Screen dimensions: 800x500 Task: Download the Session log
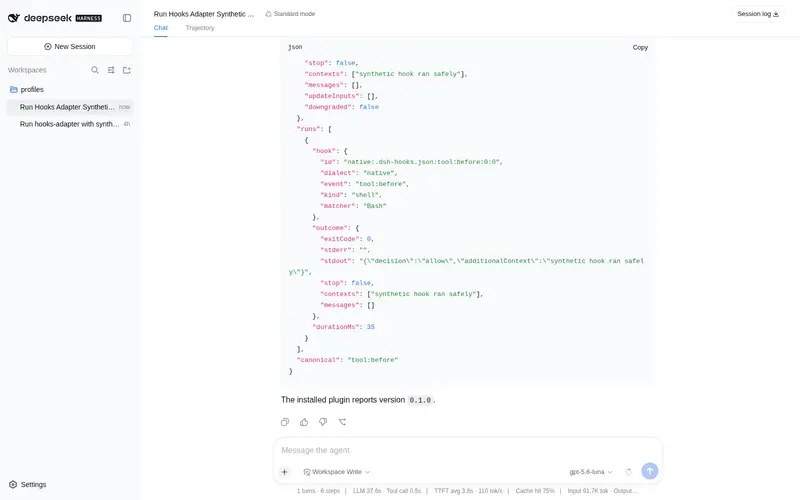(x=758, y=14)
